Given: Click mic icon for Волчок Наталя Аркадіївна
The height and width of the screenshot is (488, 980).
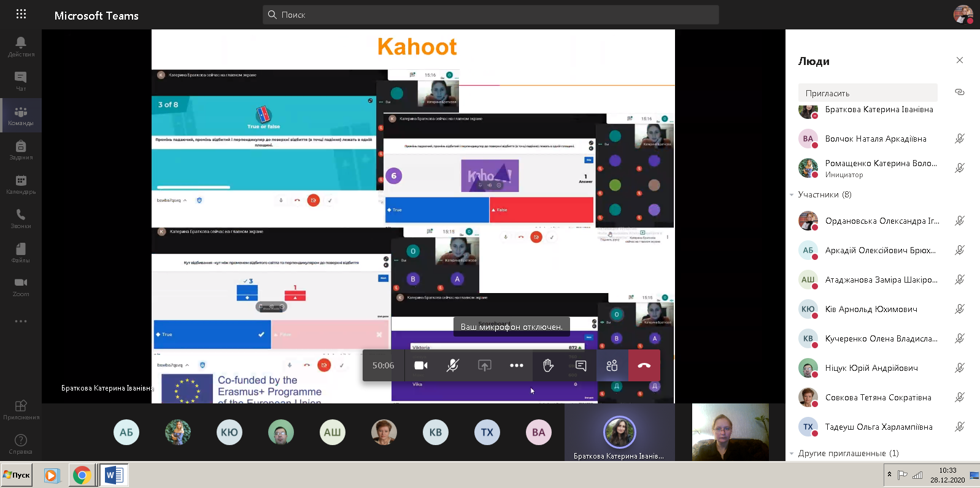Looking at the screenshot, I should pyautogui.click(x=960, y=139).
